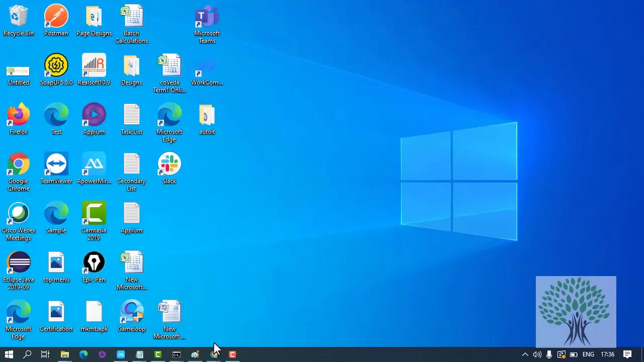Click the microphone tray icon
Image resolution: width=644 pixels, height=362 pixels.
coord(549,354)
